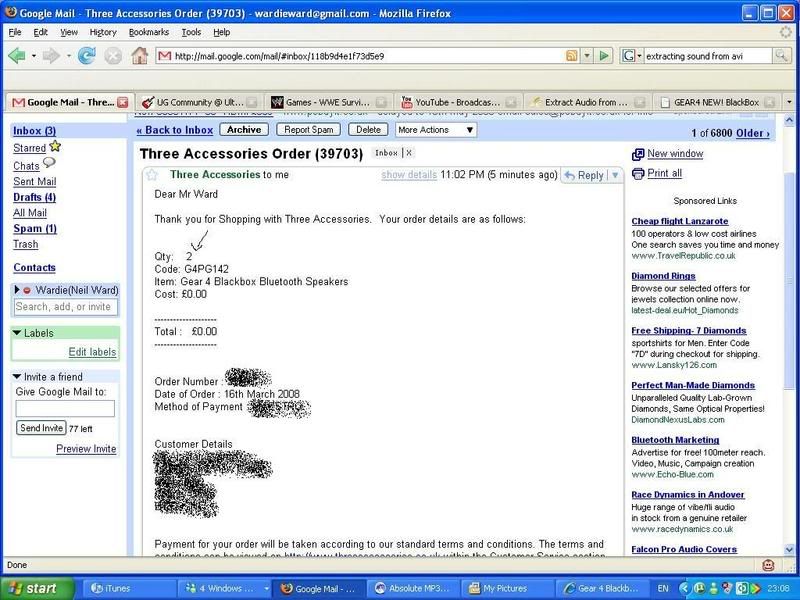The width and height of the screenshot is (800, 600).
Task: Go back with the green Back arrow
Action: click(17, 56)
